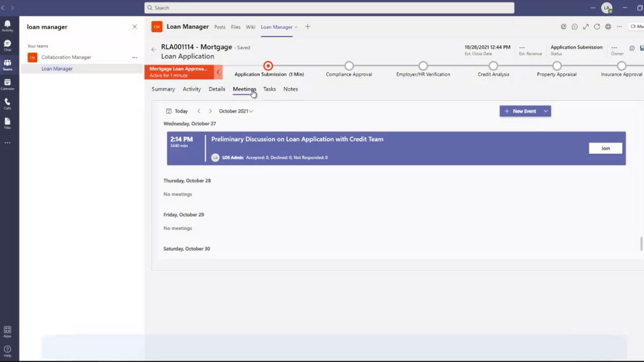Image resolution: width=644 pixels, height=362 pixels.
Task: Open the Activity feed in the Teams sidebar
Action: (x=7, y=26)
